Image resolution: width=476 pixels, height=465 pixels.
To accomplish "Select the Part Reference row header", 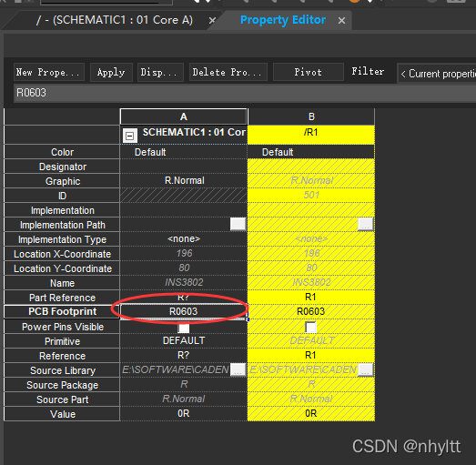I will coord(62,298).
